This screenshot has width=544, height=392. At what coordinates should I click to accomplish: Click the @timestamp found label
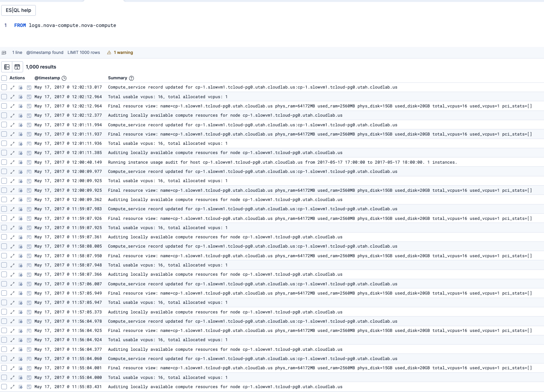point(45,53)
